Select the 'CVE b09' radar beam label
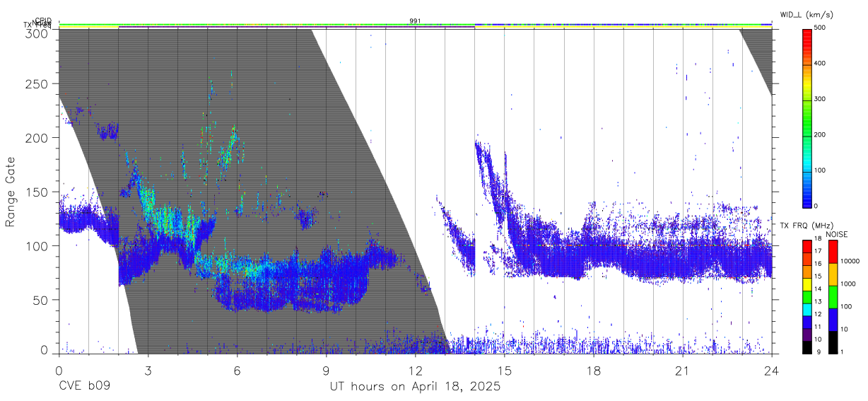868x401 pixels. (x=84, y=387)
